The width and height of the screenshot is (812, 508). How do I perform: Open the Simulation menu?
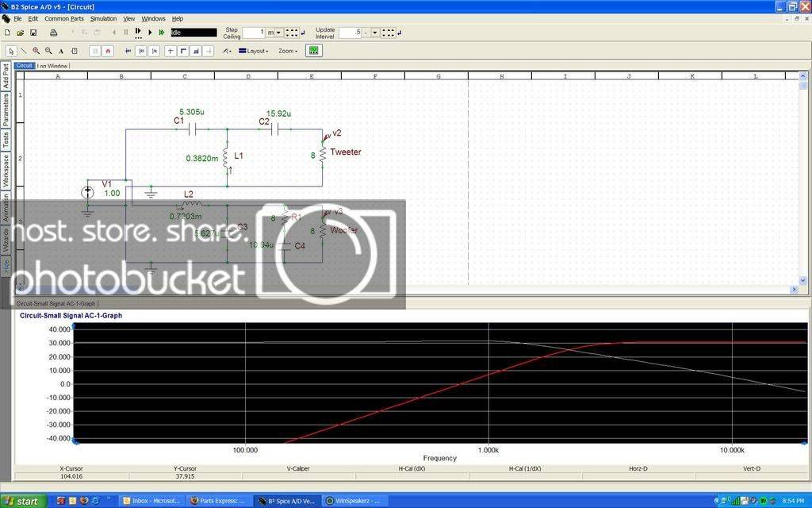coord(103,19)
